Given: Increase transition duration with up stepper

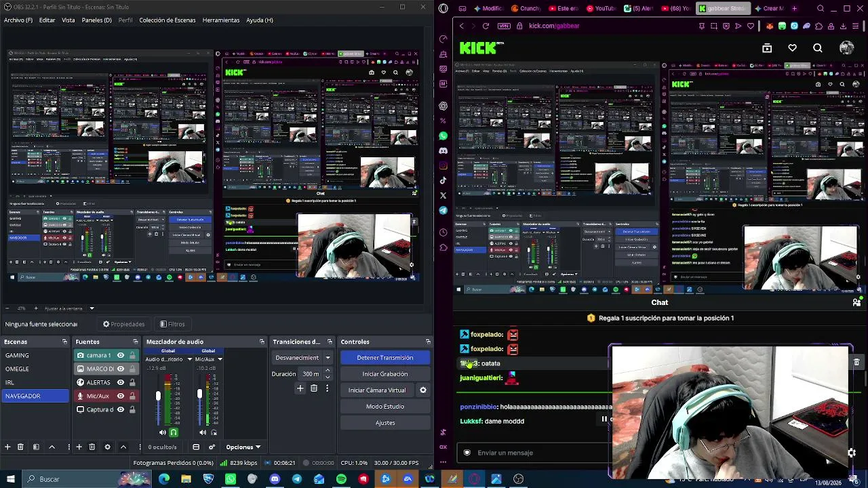Looking at the screenshot, I should coord(328,371).
